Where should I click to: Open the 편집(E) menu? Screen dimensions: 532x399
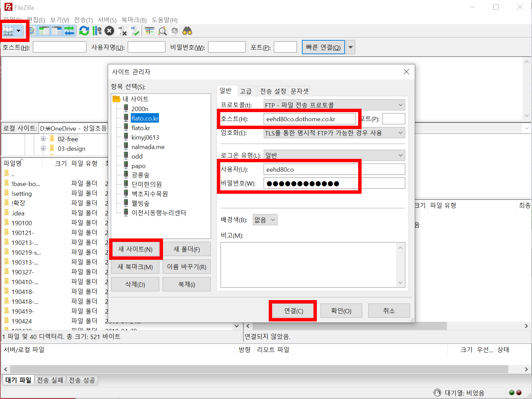(36, 20)
